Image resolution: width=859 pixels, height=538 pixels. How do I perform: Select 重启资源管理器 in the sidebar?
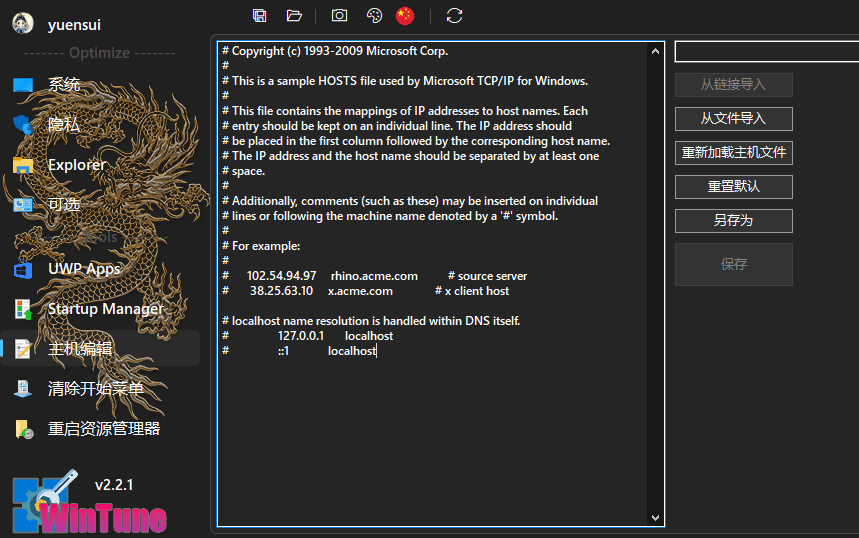point(104,429)
